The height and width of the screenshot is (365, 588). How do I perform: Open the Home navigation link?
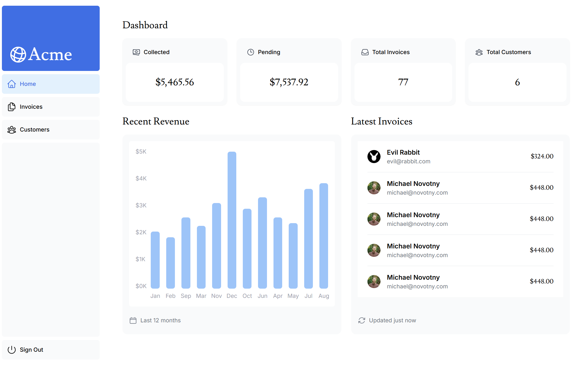(x=51, y=84)
